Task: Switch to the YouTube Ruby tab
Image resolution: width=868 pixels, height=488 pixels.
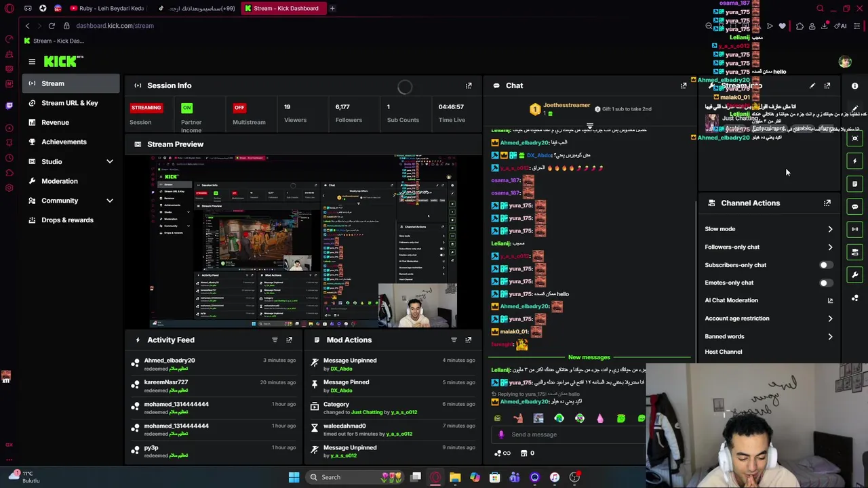Action: (x=107, y=8)
